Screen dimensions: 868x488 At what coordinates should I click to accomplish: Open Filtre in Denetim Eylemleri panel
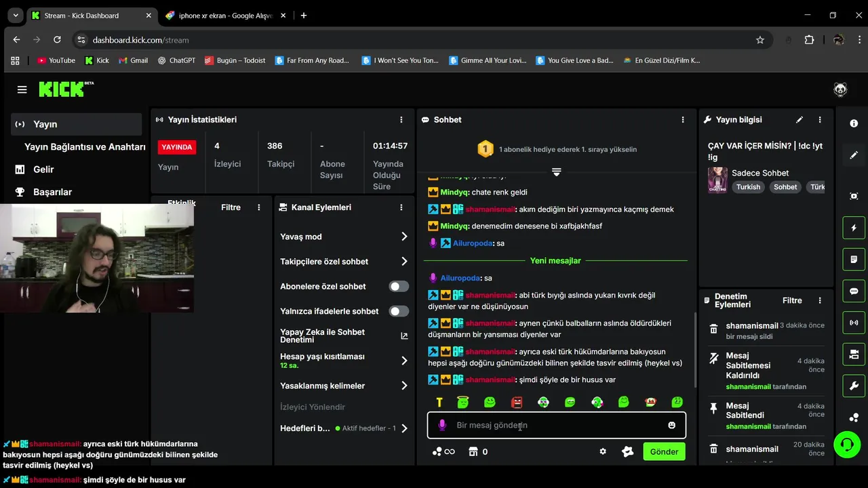[x=792, y=300]
